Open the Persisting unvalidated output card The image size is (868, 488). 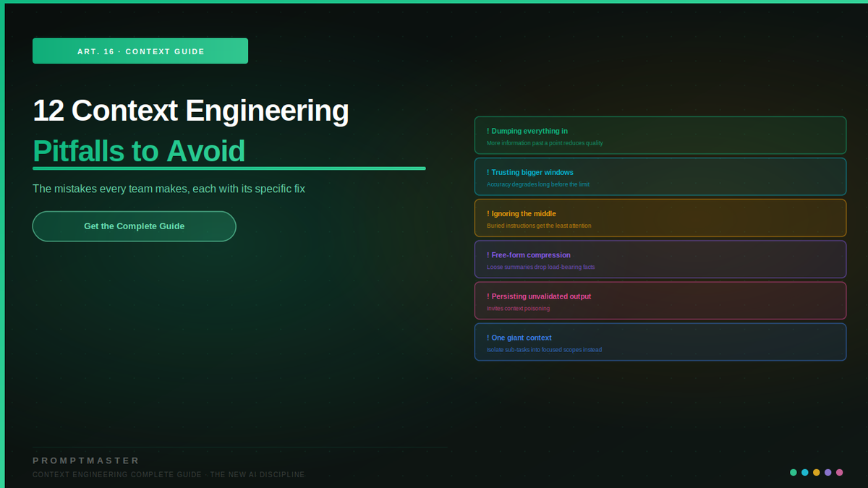660,300
